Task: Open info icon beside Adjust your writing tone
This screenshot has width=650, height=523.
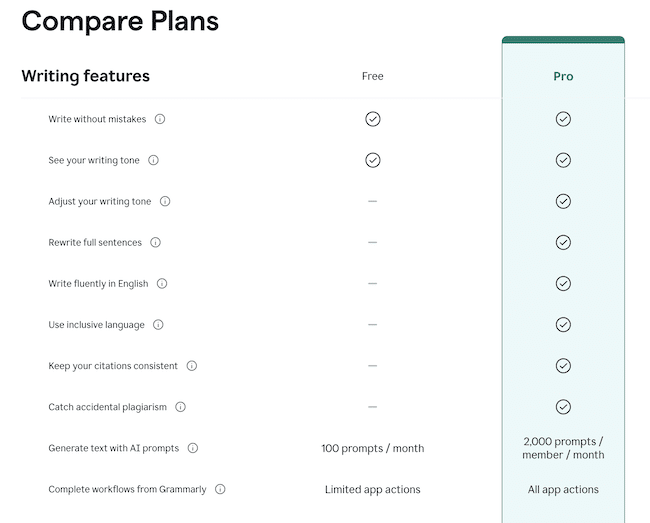Action: click(x=165, y=201)
